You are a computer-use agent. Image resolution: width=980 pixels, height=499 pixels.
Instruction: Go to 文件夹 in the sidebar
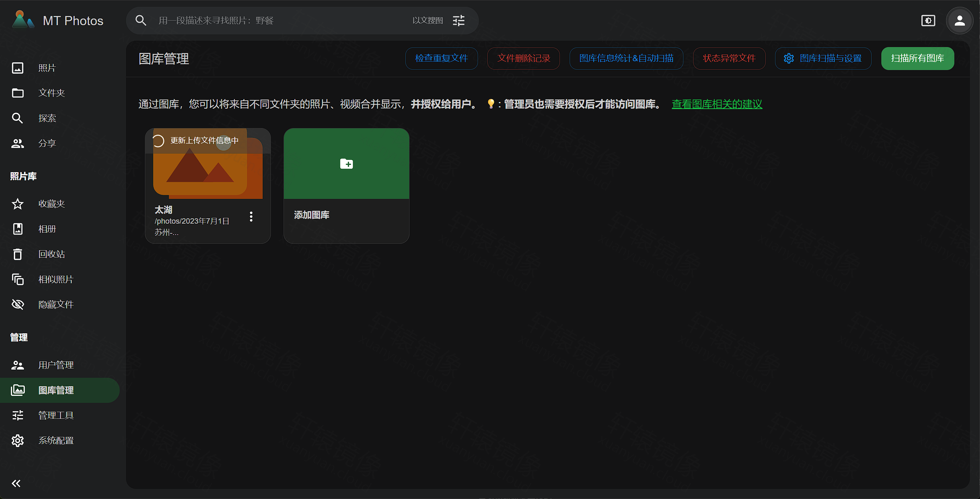pyautogui.click(x=60, y=93)
